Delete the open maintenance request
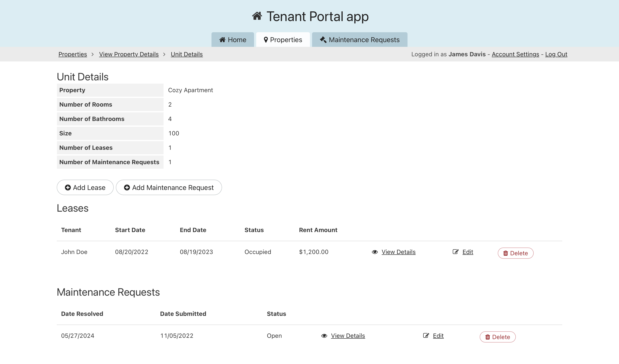The image size is (619, 364). (497, 337)
